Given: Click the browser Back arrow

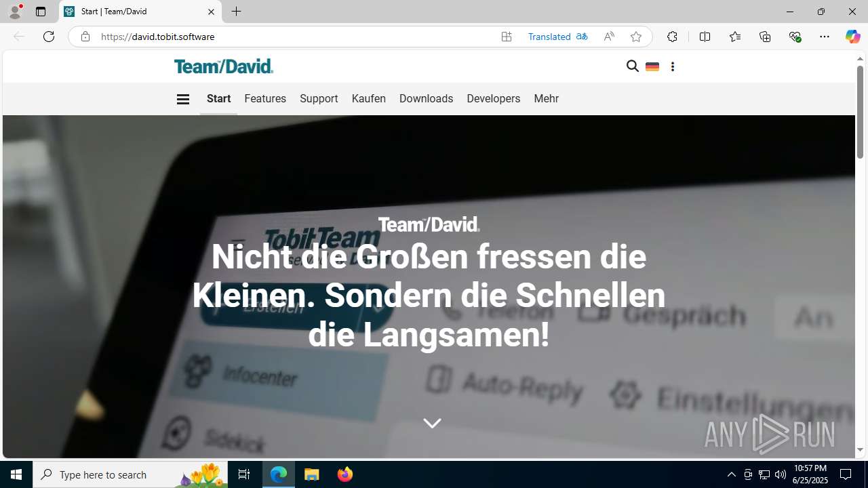Looking at the screenshot, I should pyautogui.click(x=19, y=37).
